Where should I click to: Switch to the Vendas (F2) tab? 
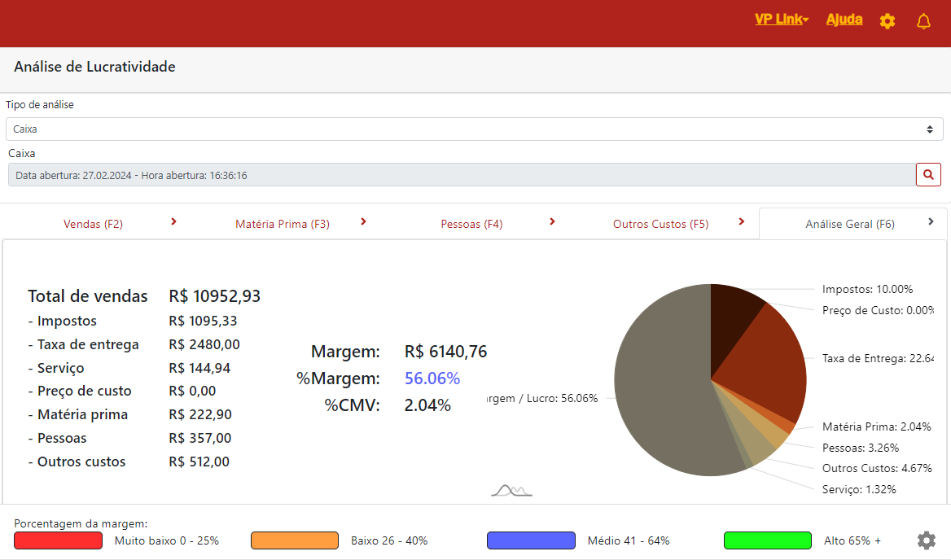(93, 224)
